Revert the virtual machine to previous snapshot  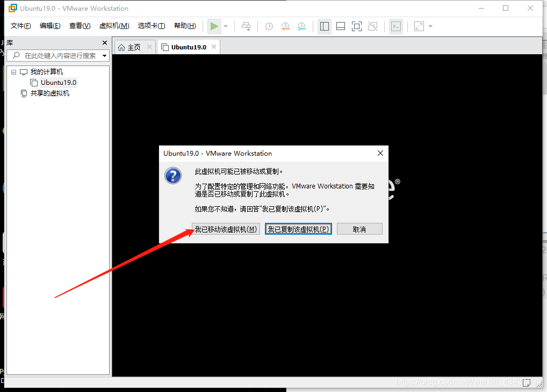[x=285, y=26]
